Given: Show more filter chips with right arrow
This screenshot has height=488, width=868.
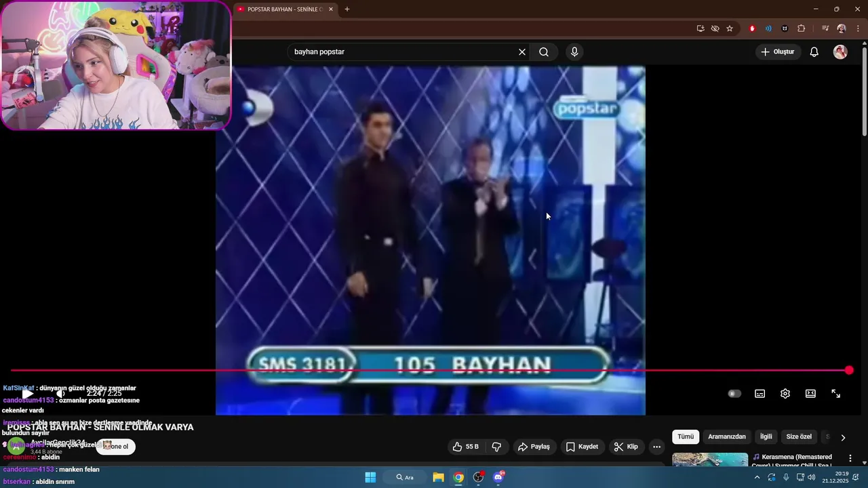Looking at the screenshot, I should (x=843, y=438).
